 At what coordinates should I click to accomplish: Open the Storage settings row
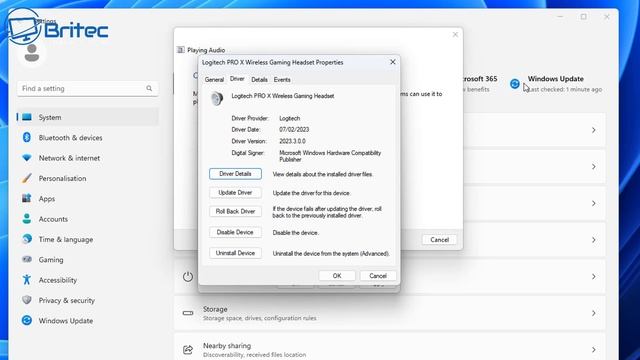[390, 313]
